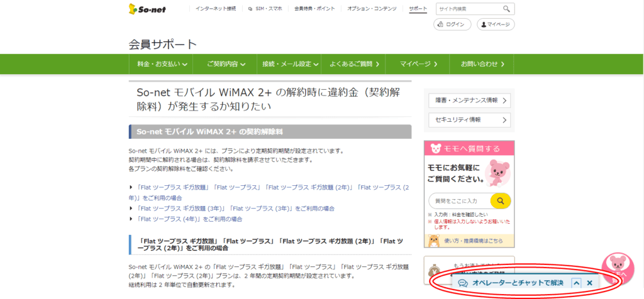Click the ログイン button
Screen dimensions: 644x299
[452, 24]
